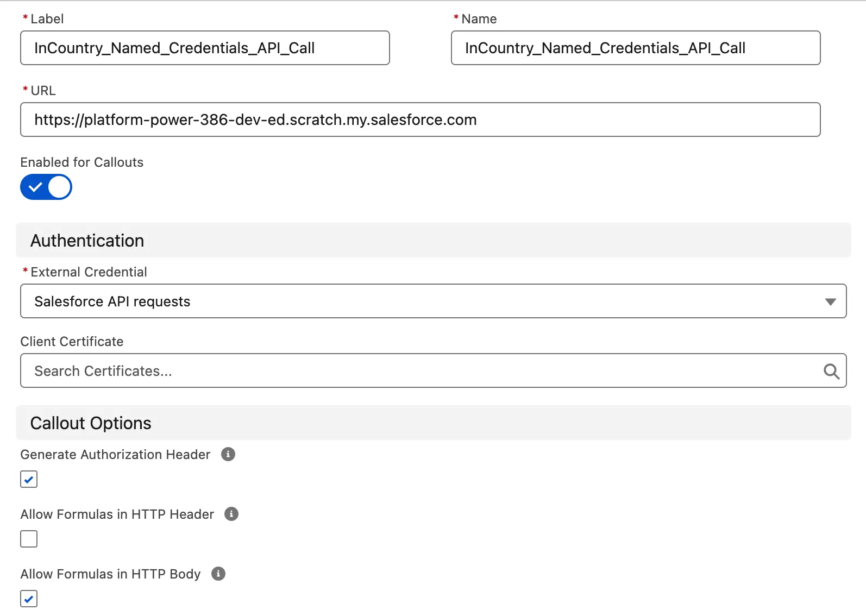This screenshot has height=616, width=866.
Task: Click the Allow Formulas in HTTP Header label
Action: click(117, 514)
